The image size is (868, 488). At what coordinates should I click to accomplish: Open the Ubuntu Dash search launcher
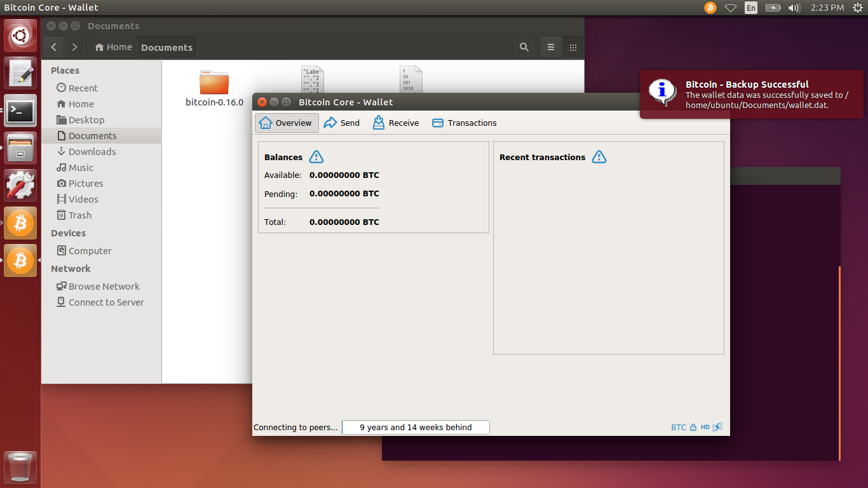(x=20, y=36)
